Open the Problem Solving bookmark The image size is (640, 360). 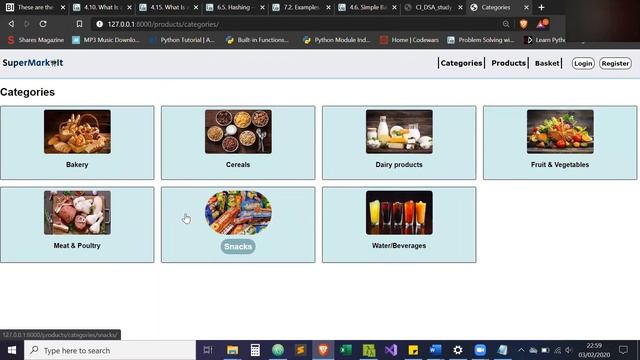pos(481,40)
